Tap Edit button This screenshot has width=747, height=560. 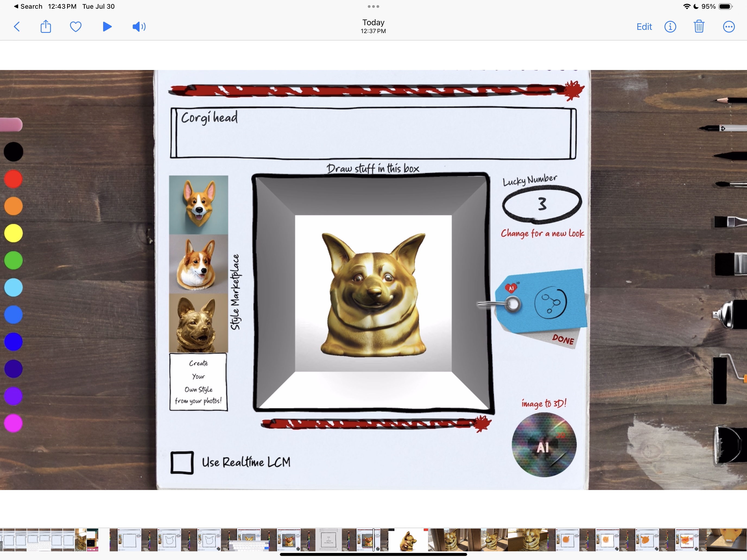[644, 27]
